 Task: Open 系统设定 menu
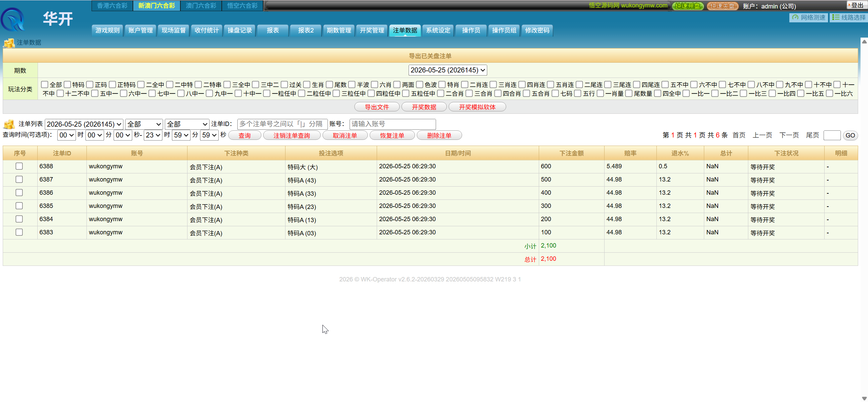[438, 30]
